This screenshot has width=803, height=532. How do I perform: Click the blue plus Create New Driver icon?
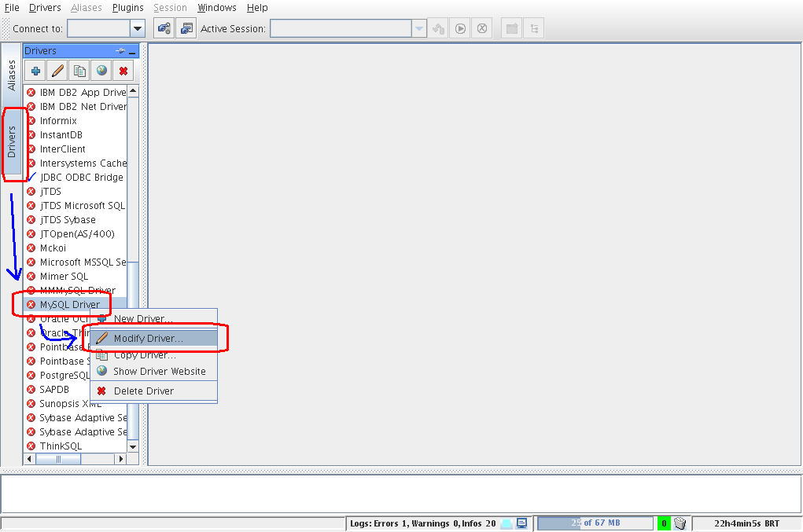[x=35, y=71]
